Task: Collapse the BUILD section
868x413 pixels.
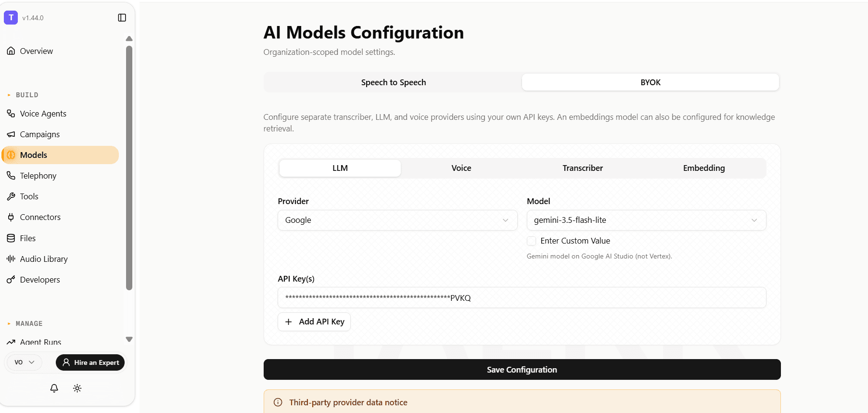Action: (23, 95)
